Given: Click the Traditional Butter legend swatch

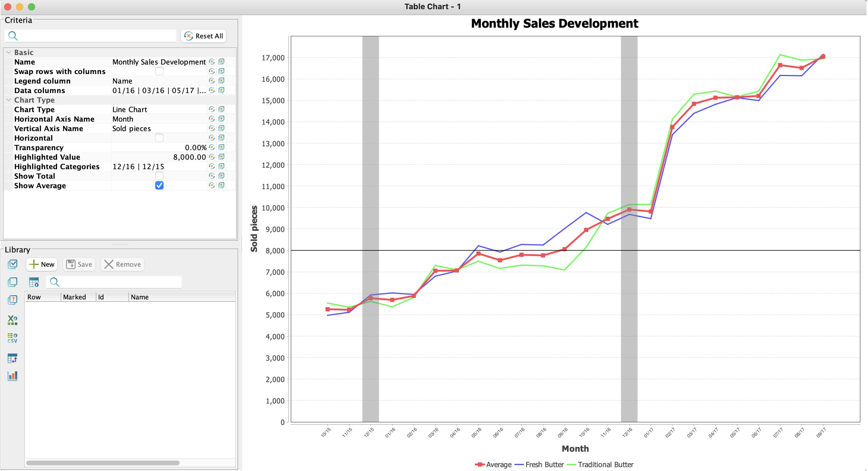Looking at the screenshot, I should (571, 464).
